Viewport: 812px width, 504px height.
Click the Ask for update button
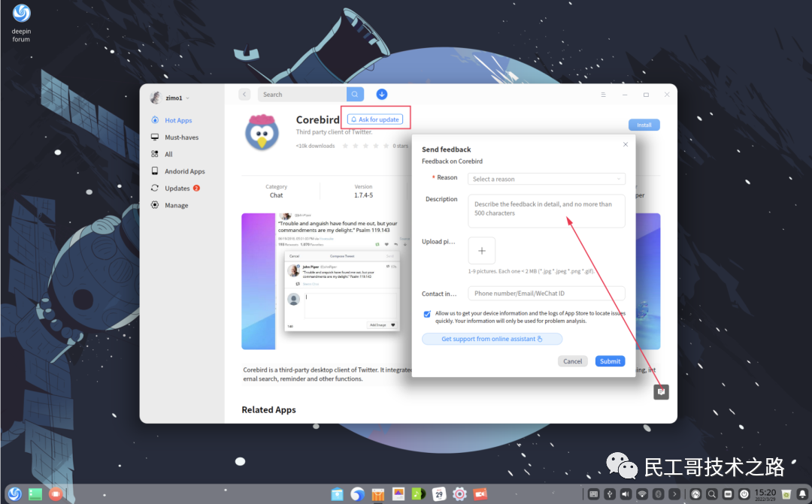point(375,119)
